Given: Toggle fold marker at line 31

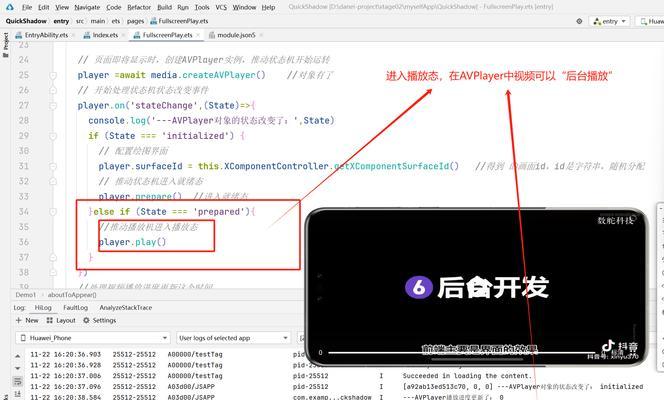Looking at the screenshot, I should [x=53, y=166].
